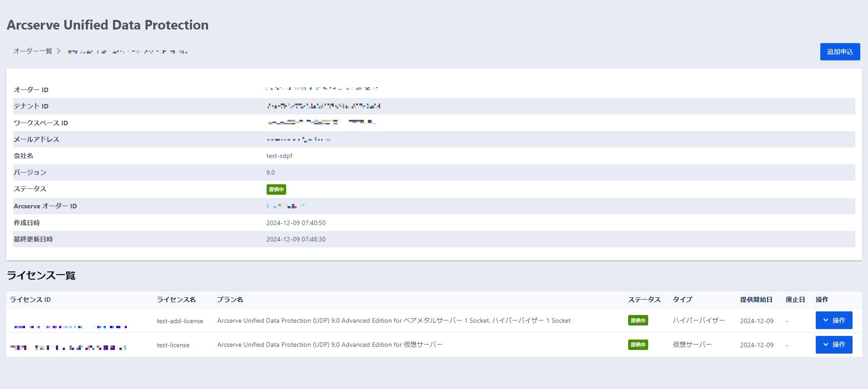
Task: Click 提供中 status badge of test-add-license
Action: click(x=638, y=320)
